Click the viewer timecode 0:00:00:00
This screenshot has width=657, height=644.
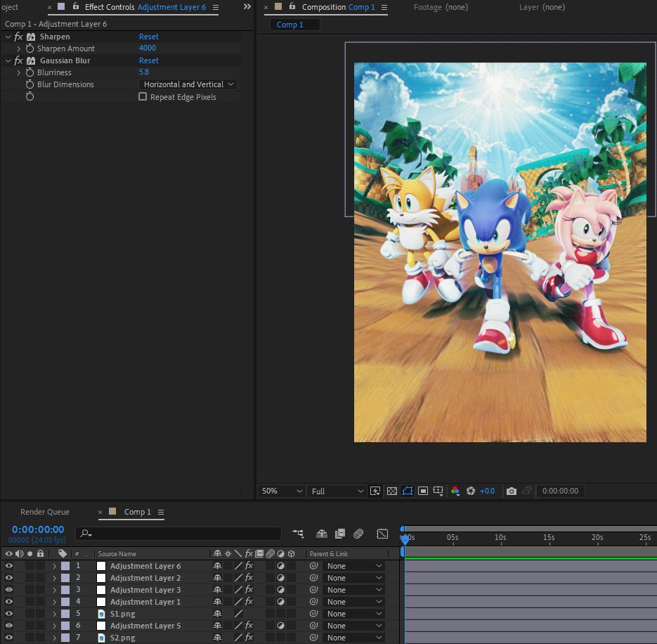coord(560,491)
